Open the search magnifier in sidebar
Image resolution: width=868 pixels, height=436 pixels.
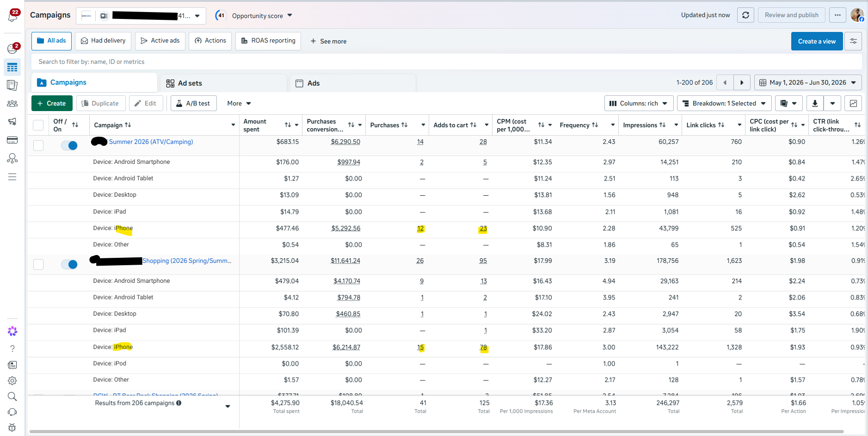point(12,397)
